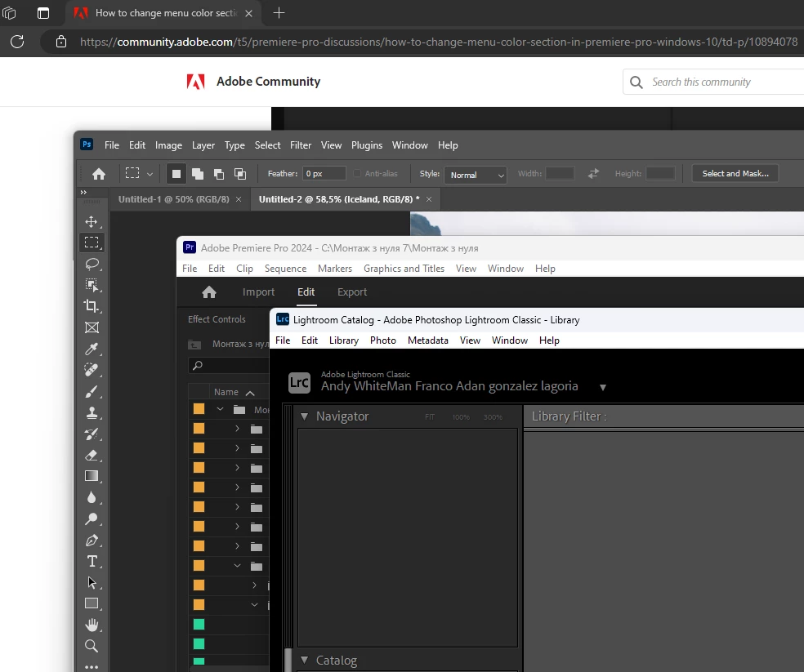Click the topmost orange label swatch

pos(199,409)
